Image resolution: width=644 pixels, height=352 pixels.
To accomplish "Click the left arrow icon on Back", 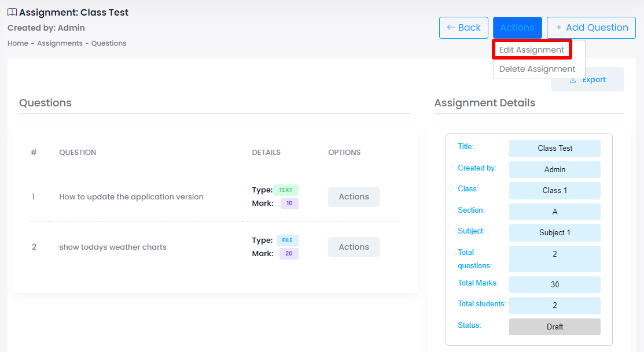I will coord(451,27).
